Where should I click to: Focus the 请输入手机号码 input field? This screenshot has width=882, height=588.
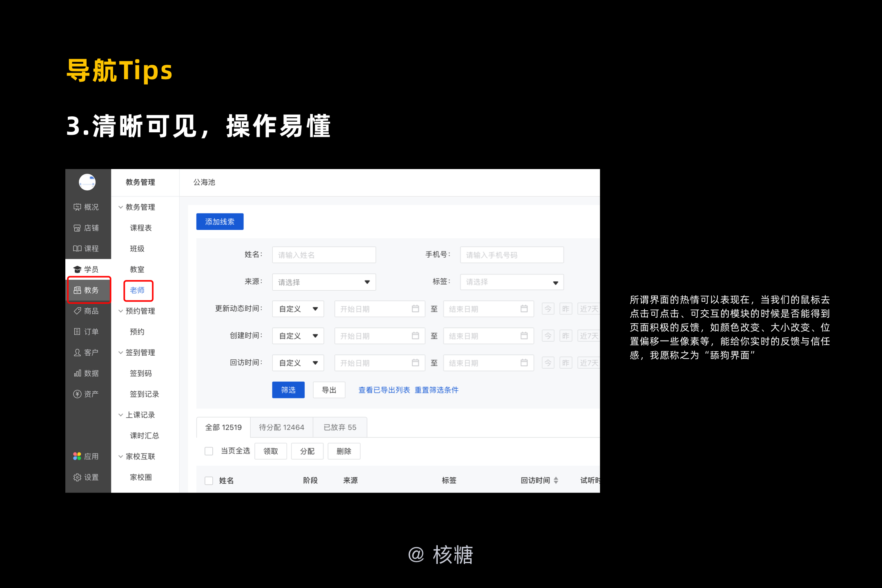pos(512,255)
